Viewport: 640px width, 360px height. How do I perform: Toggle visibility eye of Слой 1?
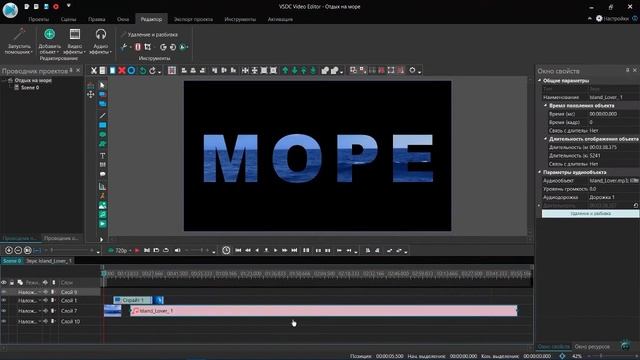(4, 300)
